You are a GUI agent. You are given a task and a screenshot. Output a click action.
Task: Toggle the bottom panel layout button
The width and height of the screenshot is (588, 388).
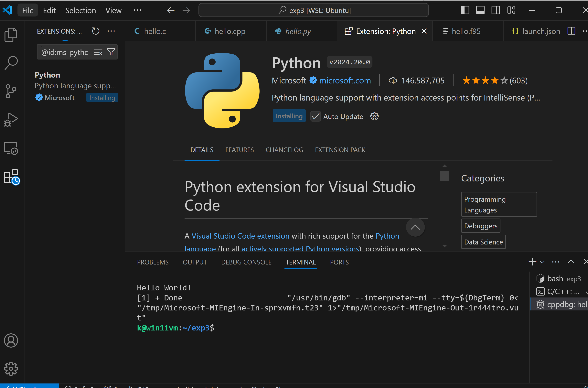(480, 10)
